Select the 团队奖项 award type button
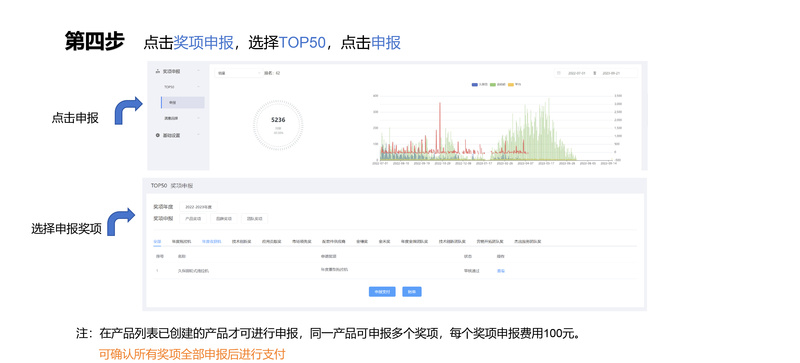 (255, 219)
